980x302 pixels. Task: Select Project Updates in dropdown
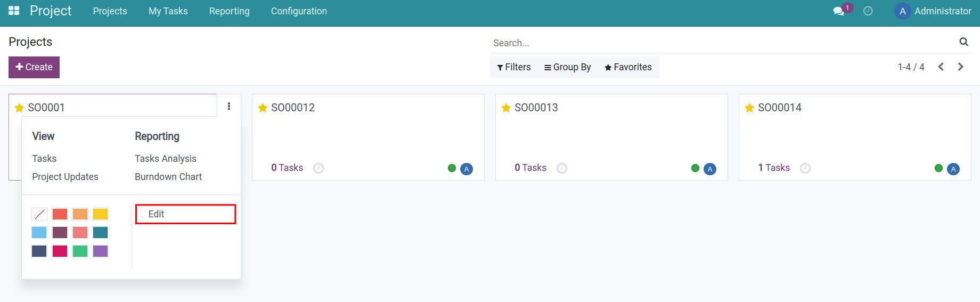click(65, 177)
